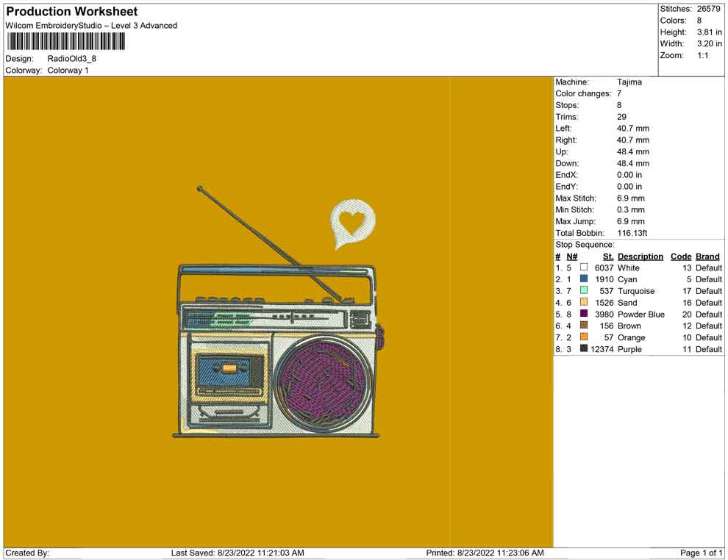Click the Purple thread color swatch
This screenshot has width=728, height=560.
point(584,348)
